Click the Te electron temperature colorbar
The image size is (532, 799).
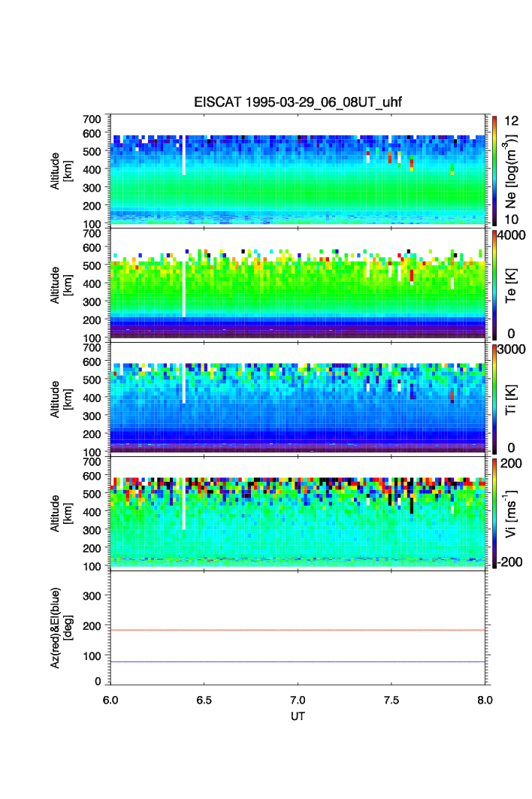point(494,284)
